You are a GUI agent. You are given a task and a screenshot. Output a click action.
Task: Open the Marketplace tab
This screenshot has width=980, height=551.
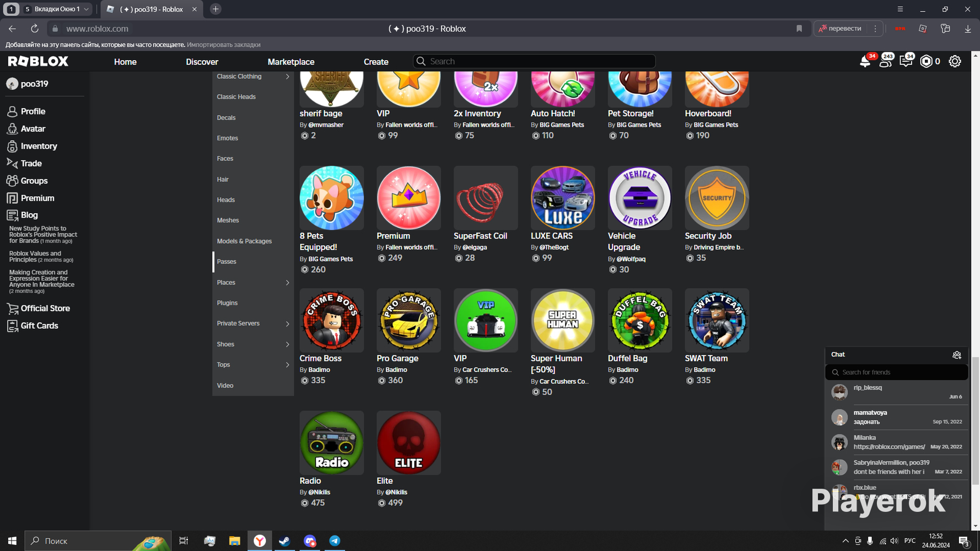pos(291,62)
